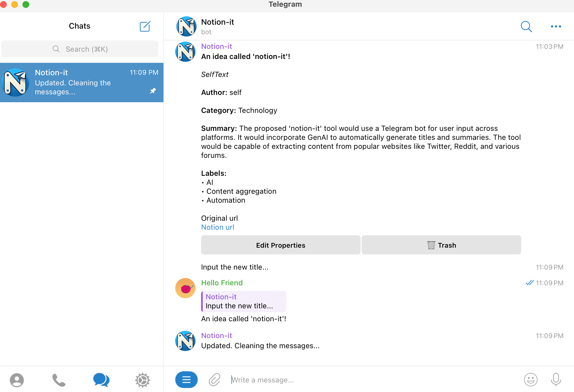The image size is (574, 392).
Task: Click the Trash button
Action: 441,245
